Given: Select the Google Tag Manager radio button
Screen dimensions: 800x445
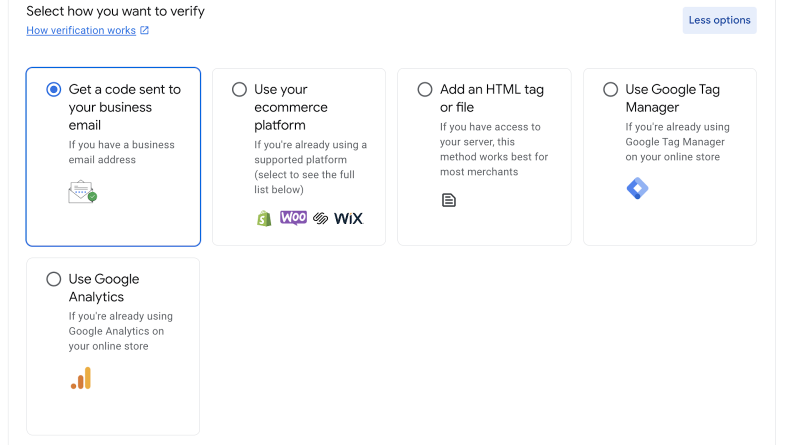Looking at the screenshot, I should point(610,90).
